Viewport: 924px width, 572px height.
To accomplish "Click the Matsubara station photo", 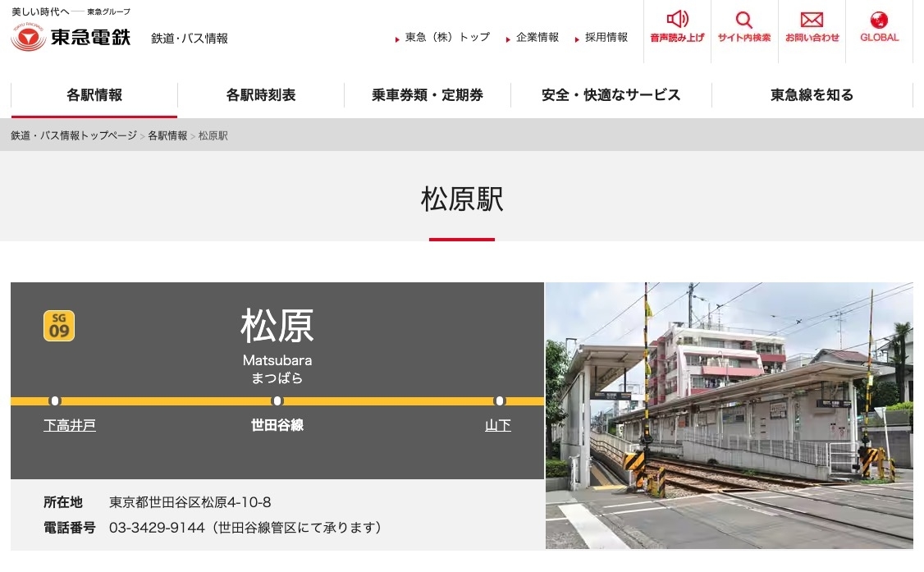I will [729, 416].
